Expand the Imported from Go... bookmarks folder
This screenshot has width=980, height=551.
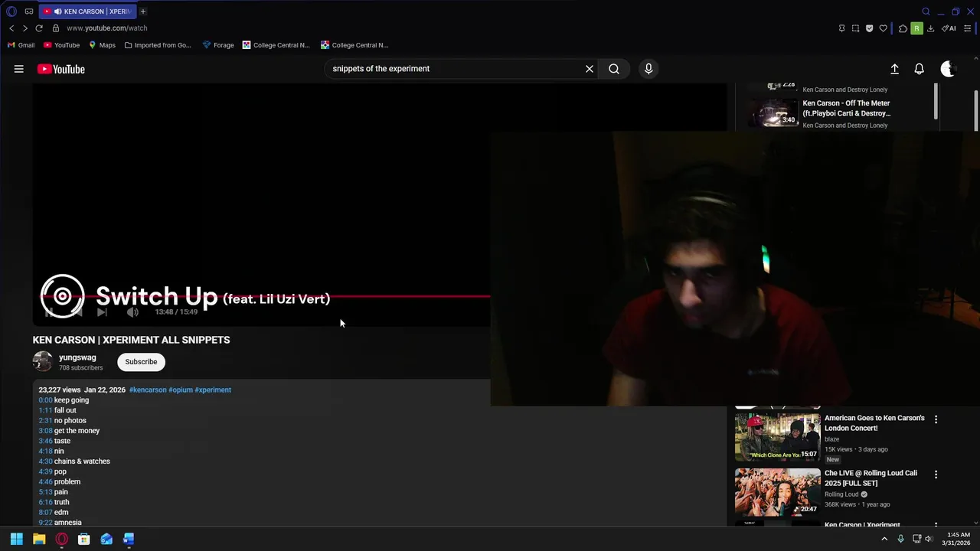point(158,45)
